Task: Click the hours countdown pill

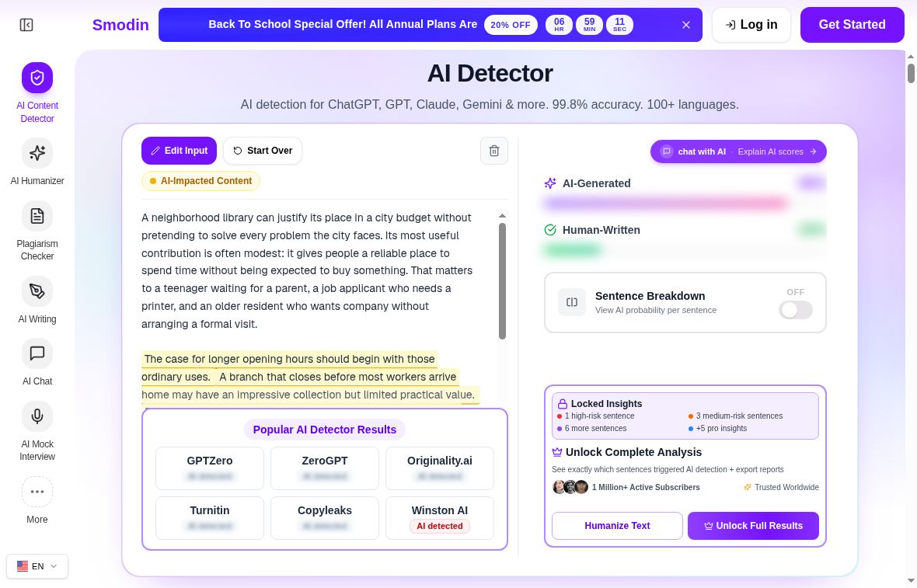Action: pyautogui.click(x=559, y=25)
